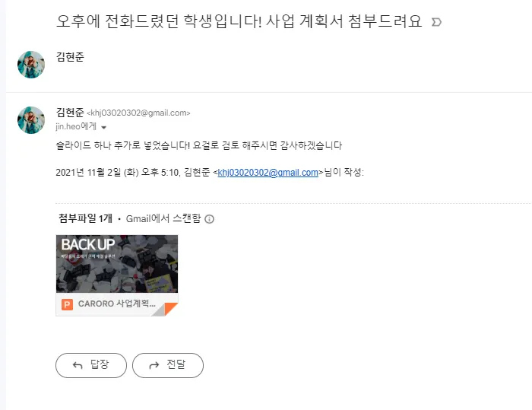This screenshot has height=410, width=532.
Task: Click the importance marker beside the subject
Action: 436,22
